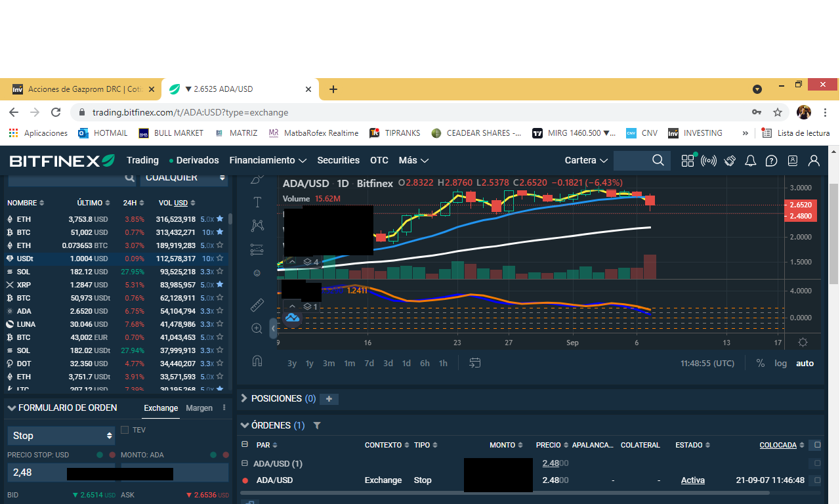
Task: Open chart settings gear icon
Action: [x=802, y=343]
